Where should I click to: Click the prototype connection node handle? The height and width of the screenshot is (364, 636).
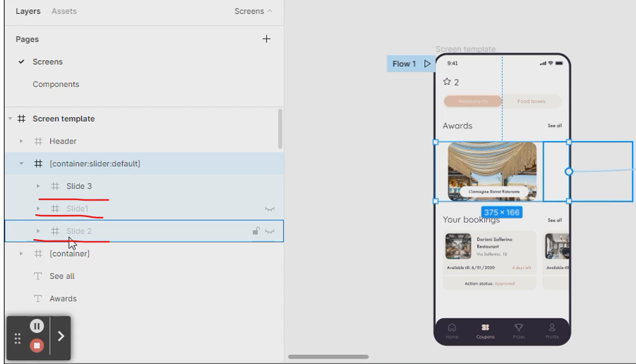[x=569, y=171]
